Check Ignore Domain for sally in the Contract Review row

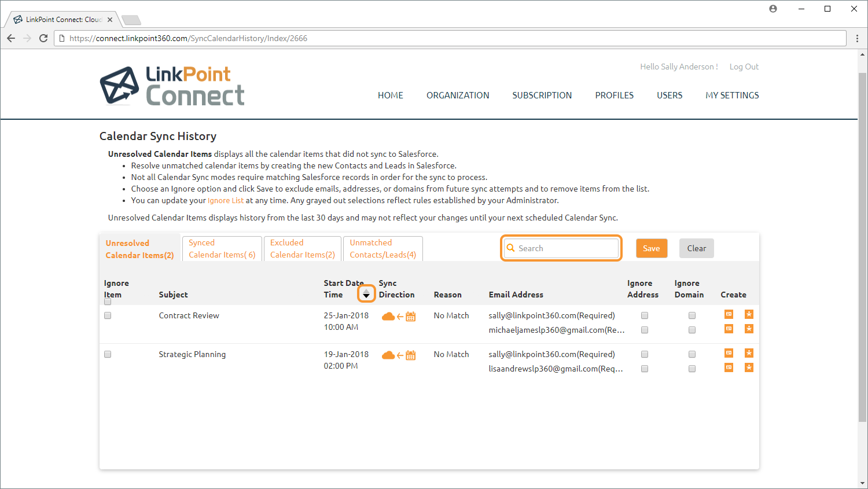[692, 315]
